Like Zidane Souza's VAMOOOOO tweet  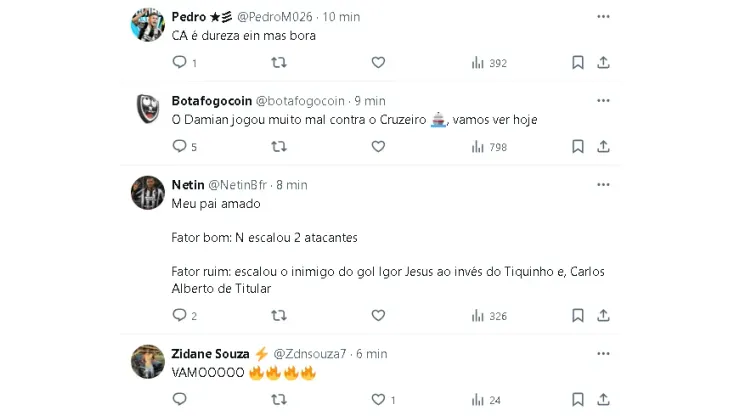[x=378, y=399]
